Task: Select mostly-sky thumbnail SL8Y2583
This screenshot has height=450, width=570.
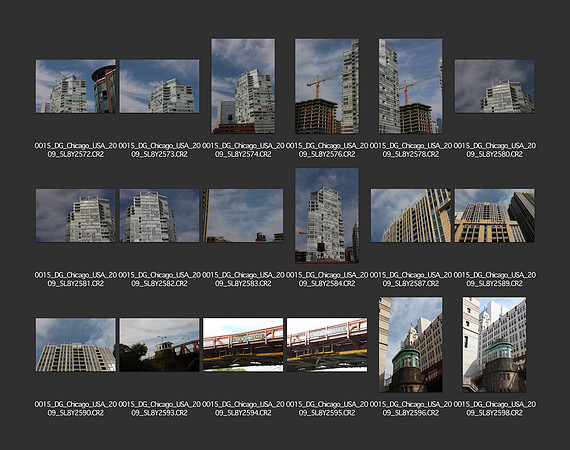Action: click(x=243, y=215)
